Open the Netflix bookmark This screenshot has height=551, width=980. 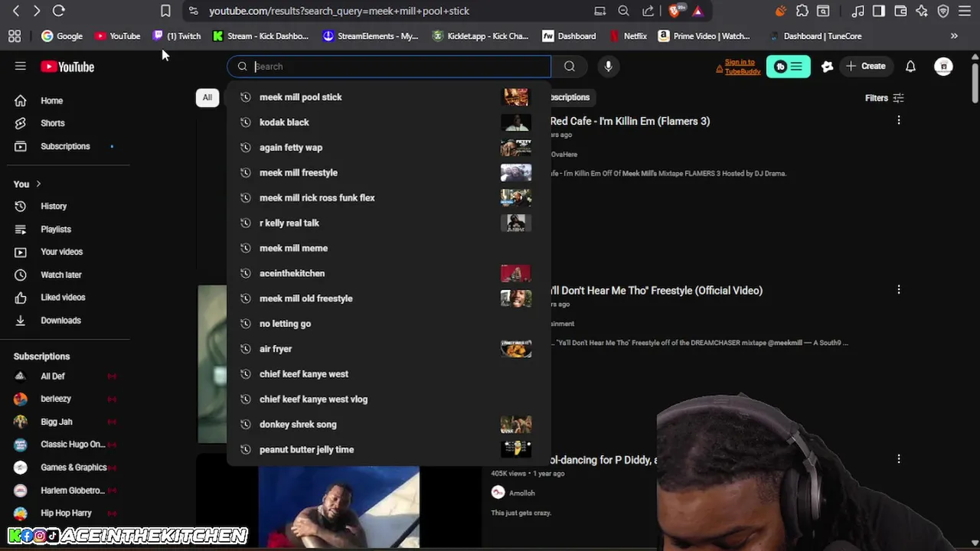[628, 36]
